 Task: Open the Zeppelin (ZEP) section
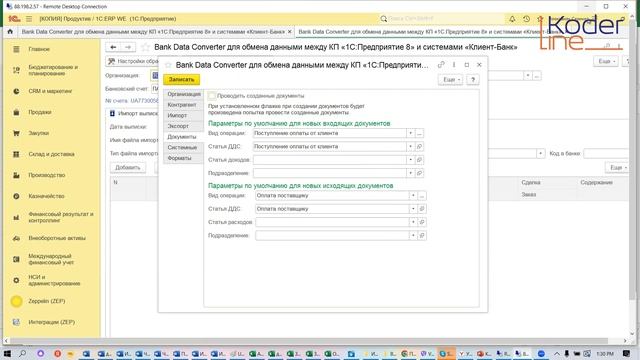tap(47, 301)
